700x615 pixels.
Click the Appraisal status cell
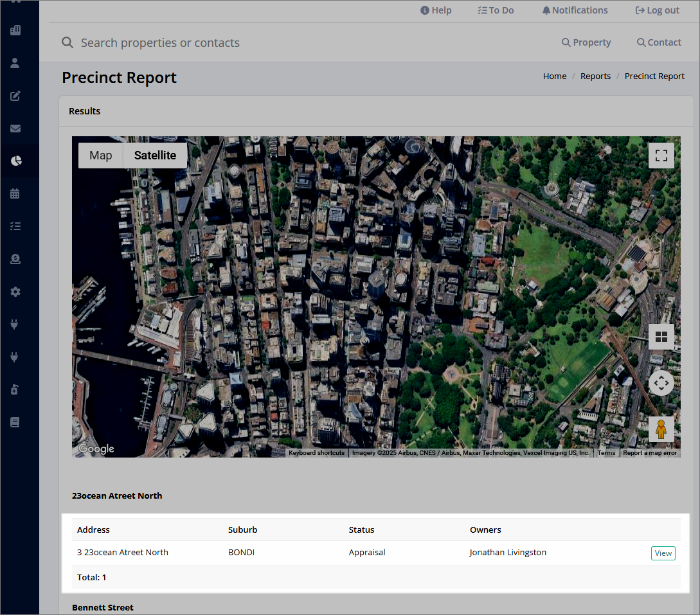coord(367,553)
